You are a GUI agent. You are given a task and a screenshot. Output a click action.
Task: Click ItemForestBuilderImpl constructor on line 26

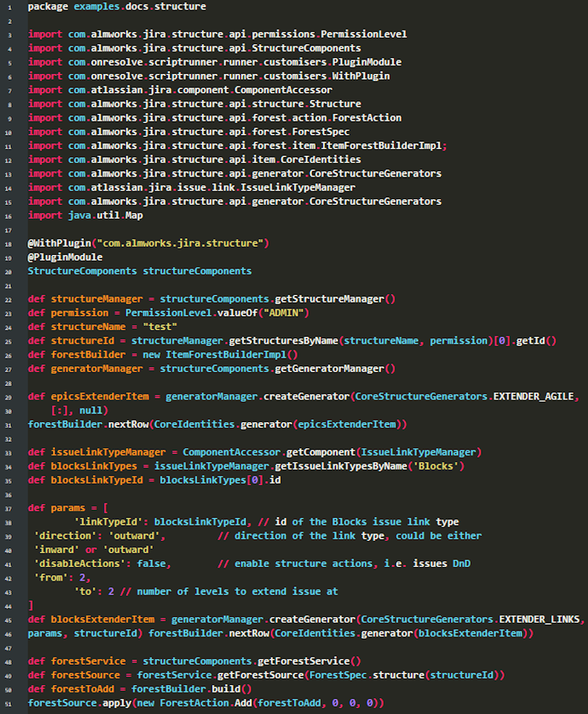[225, 355]
